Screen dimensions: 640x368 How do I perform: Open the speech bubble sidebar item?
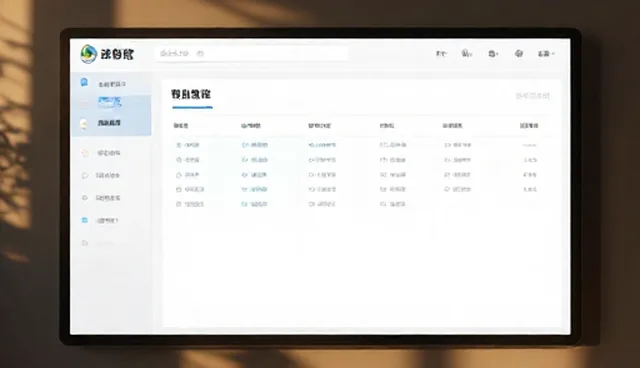click(x=102, y=175)
